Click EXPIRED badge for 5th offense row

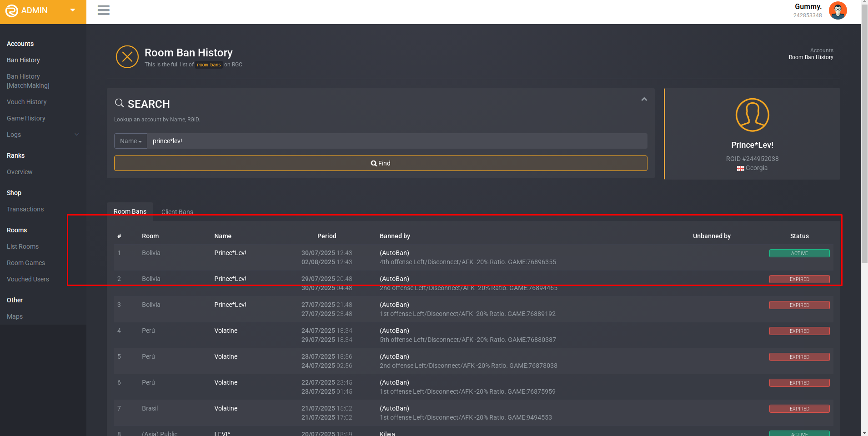pos(799,331)
